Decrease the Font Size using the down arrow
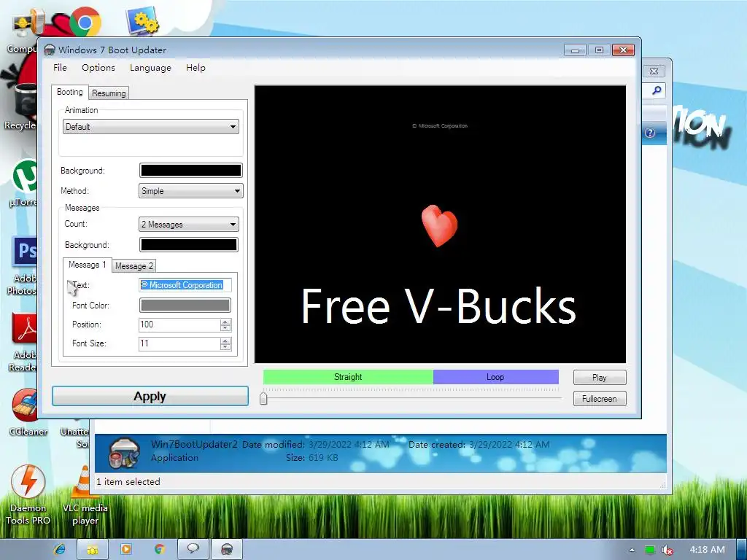 [x=225, y=347]
